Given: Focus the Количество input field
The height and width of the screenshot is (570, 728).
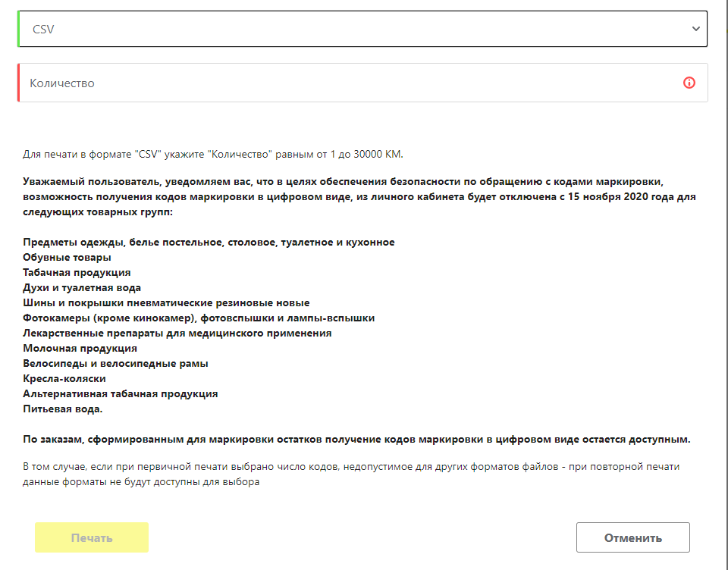Looking at the screenshot, I should click(362, 83).
